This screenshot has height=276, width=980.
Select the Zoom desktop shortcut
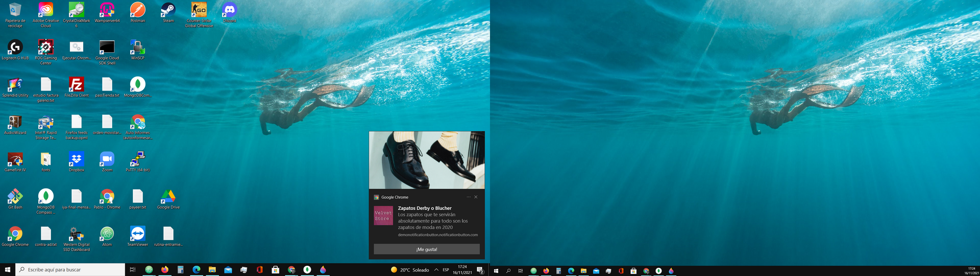107,161
